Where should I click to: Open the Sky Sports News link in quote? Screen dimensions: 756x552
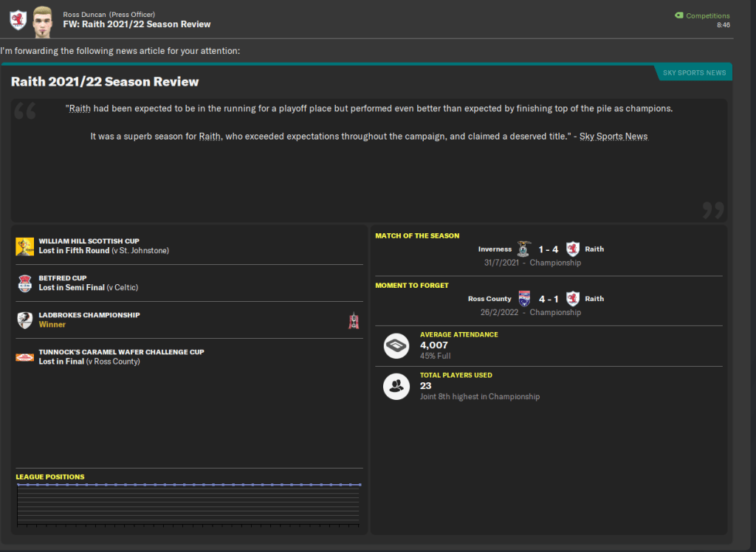[615, 137]
